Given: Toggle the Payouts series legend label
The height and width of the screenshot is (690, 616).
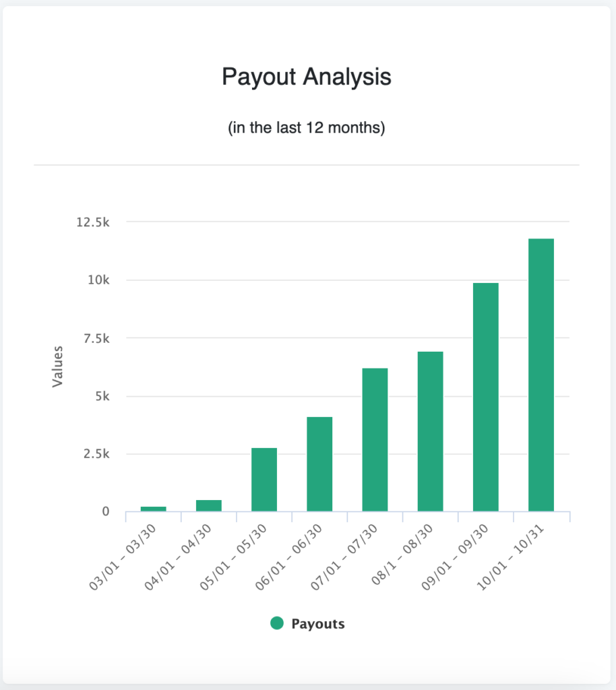Looking at the screenshot, I should 317,624.
